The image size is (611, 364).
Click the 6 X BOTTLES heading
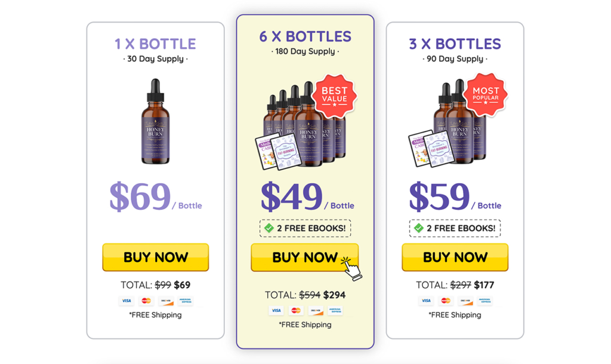pos(305,36)
